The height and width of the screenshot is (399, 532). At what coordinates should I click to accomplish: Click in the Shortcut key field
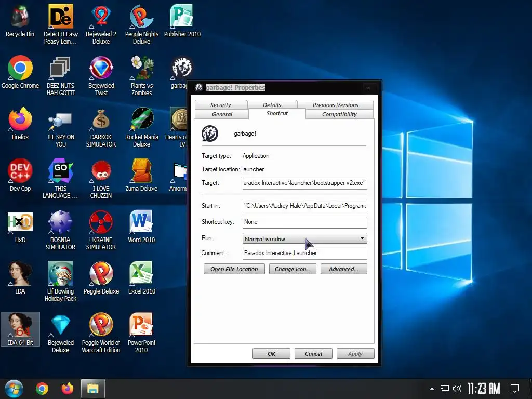304,222
